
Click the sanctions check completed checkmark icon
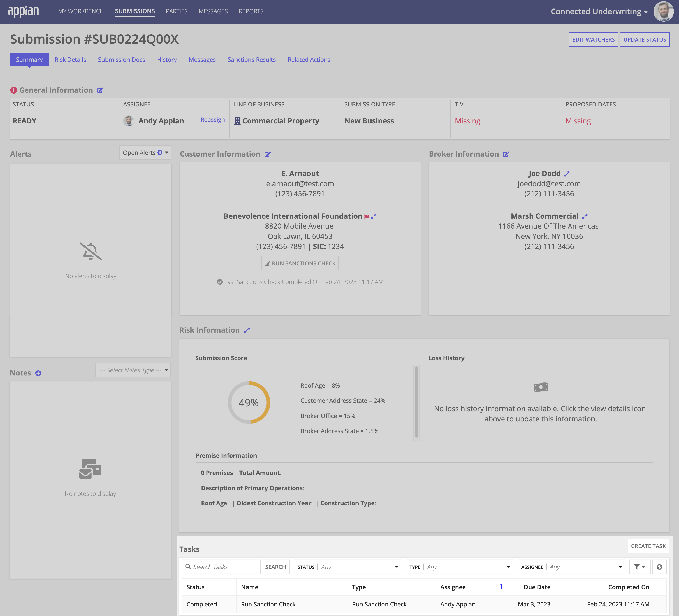pos(220,282)
